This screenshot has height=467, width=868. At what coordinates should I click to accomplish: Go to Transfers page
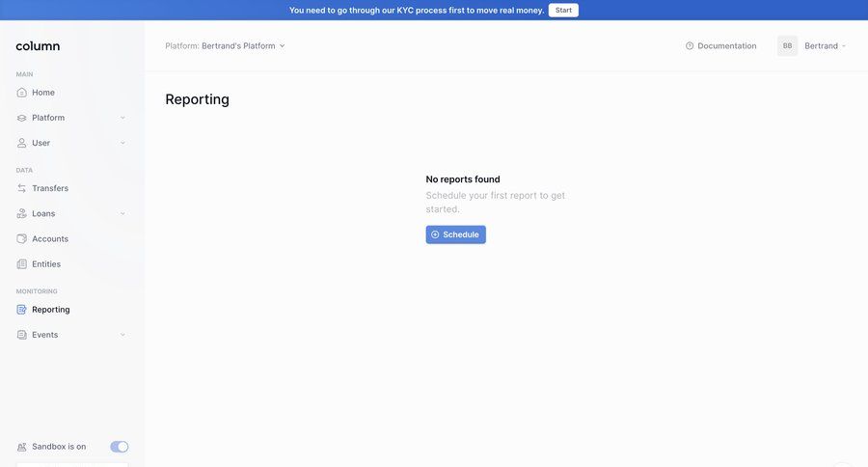click(50, 188)
